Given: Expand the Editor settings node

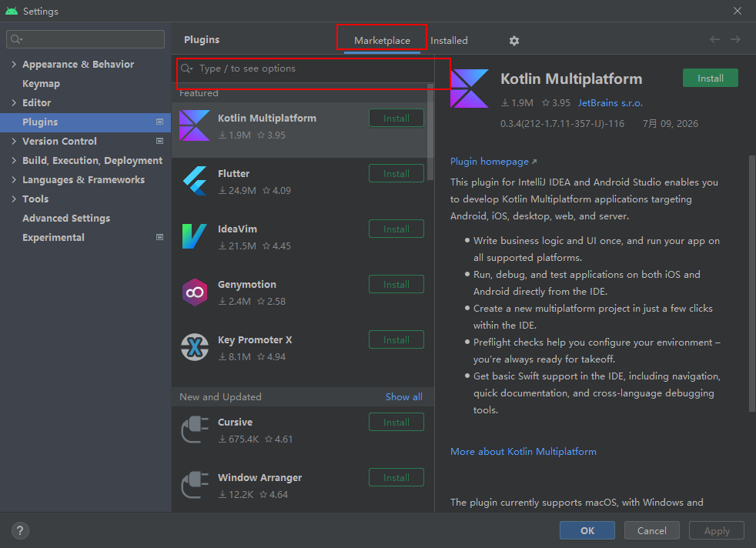Looking at the screenshot, I should pos(14,102).
